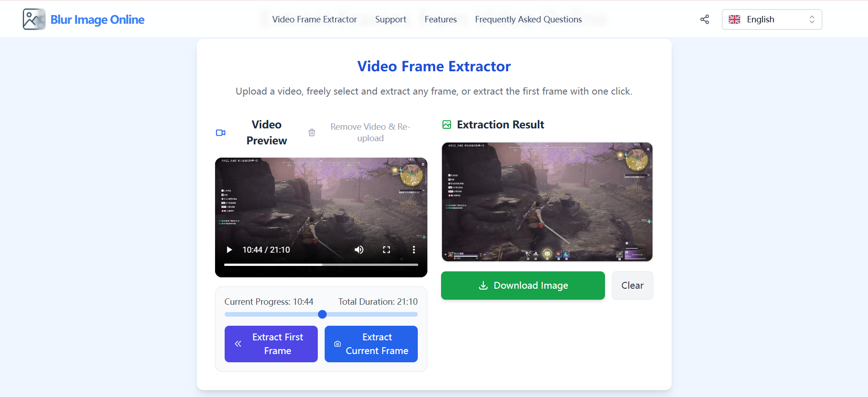Click the Clear button
The height and width of the screenshot is (397, 868).
click(x=632, y=286)
